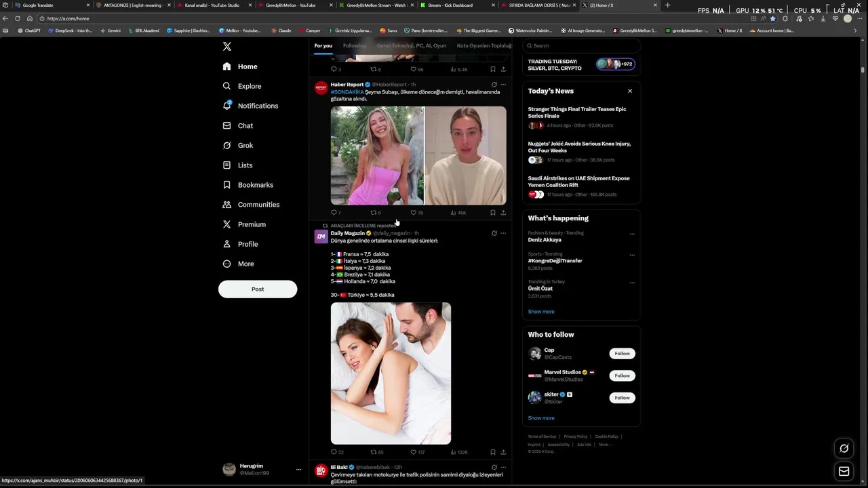Open Kutu Oyunları Topluluğu tab
Screen dimensions: 868x488
[x=484, y=45]
